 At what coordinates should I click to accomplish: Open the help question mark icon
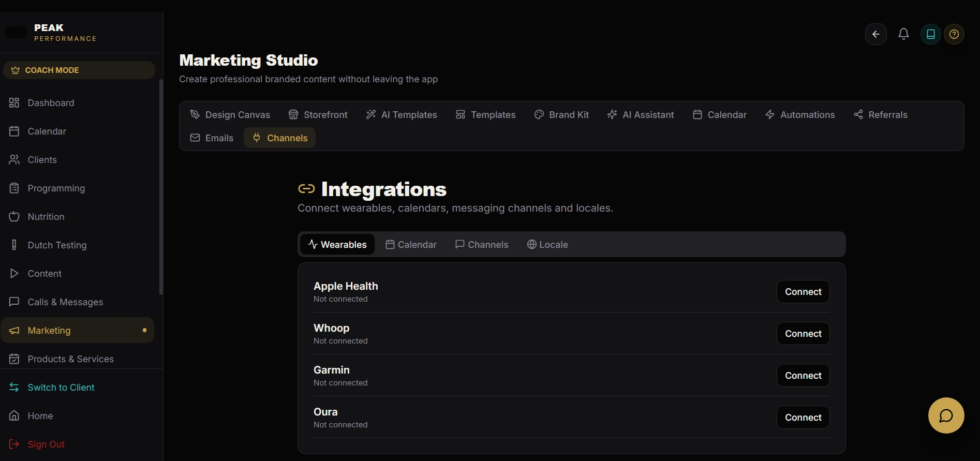point(954,34)
